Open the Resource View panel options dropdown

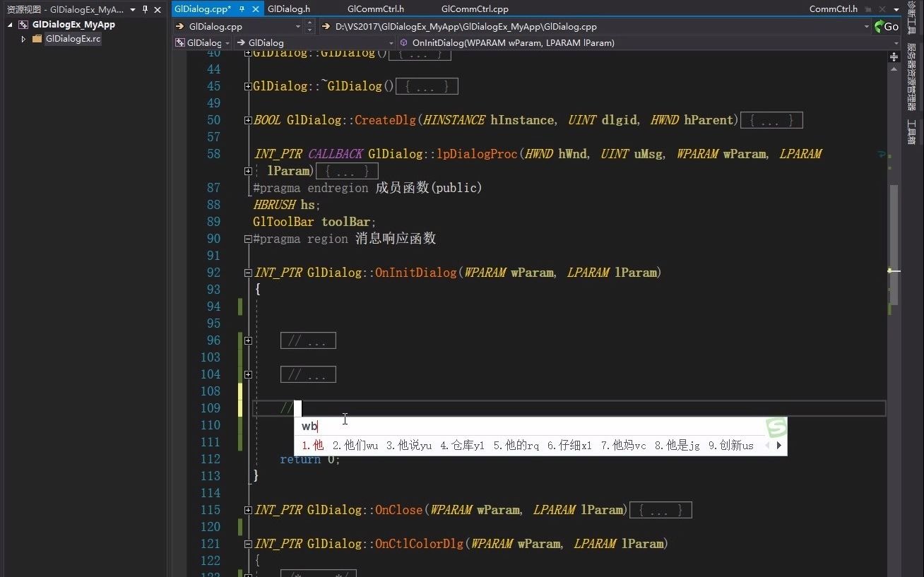(x=133, y=10)
